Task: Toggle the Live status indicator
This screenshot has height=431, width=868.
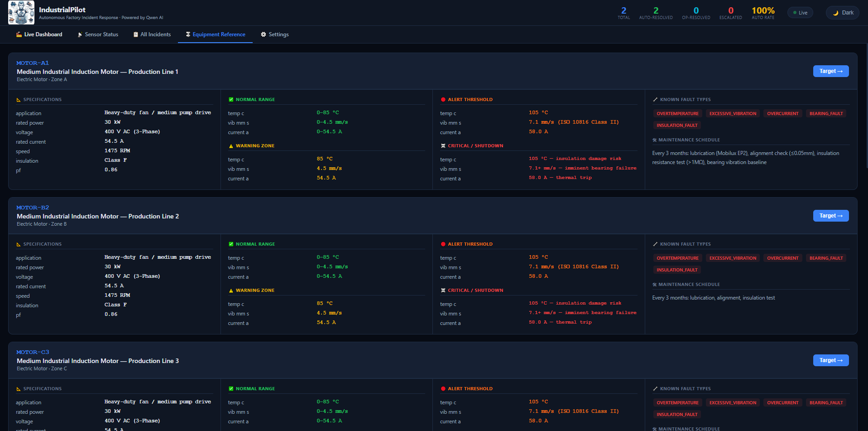Action: point(801,13)
